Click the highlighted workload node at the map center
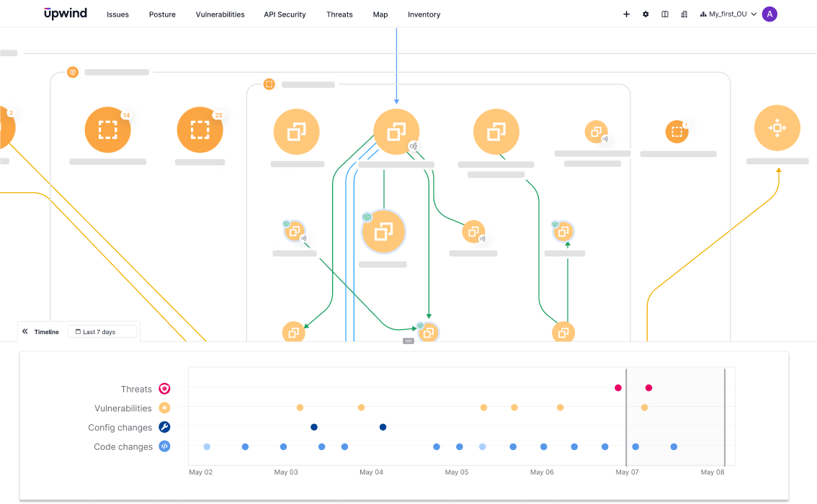This screenshot has height=504, width=817. [x=383, y=232]
